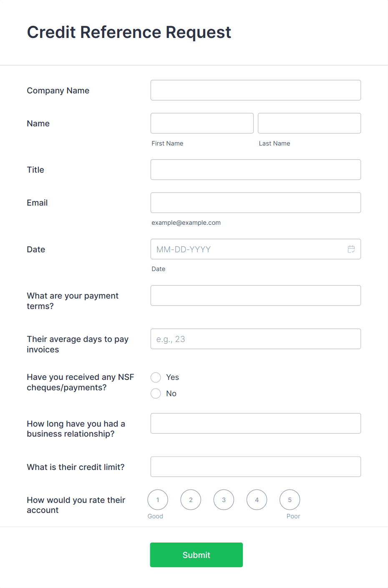Click the Email input field
This screenshot has height=588, width=388.
tap(255, 203)
